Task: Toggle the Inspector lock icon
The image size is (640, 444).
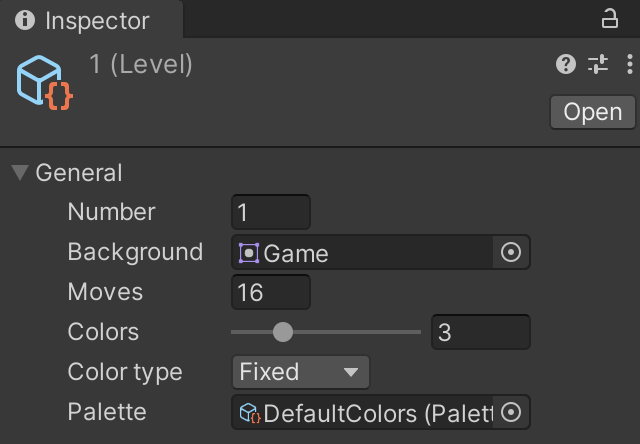Action: (609, 18)
